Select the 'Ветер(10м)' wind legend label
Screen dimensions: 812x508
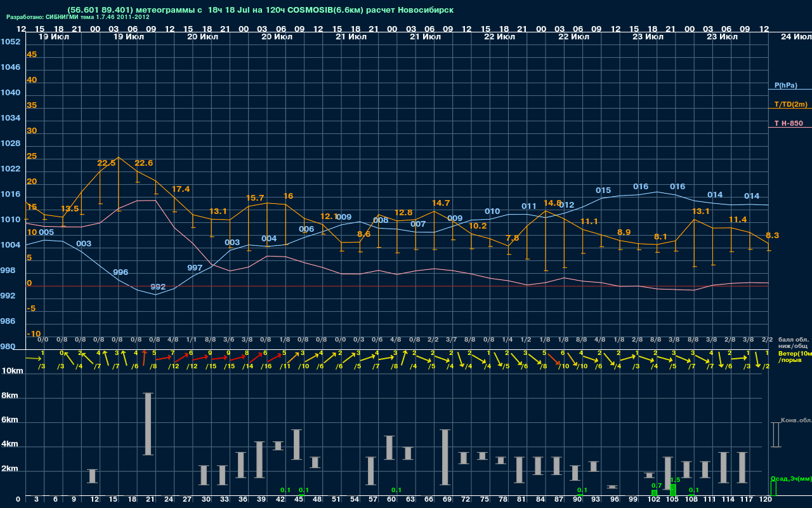click(x=795, y=353)
